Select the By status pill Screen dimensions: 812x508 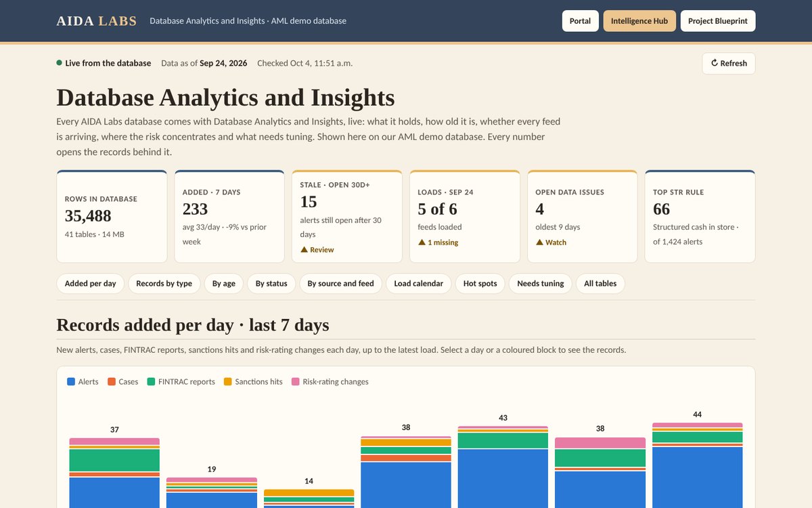[271, 284]
